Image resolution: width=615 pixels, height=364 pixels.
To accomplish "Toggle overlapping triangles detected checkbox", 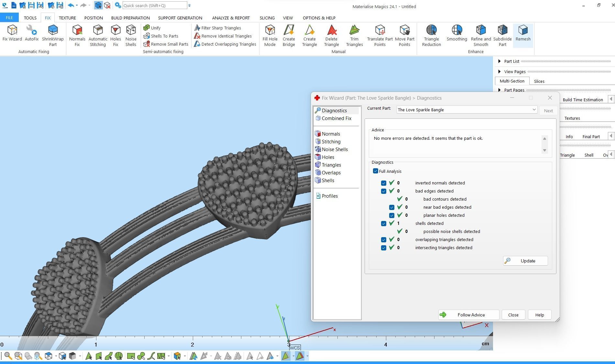I will tap(383, 240).
